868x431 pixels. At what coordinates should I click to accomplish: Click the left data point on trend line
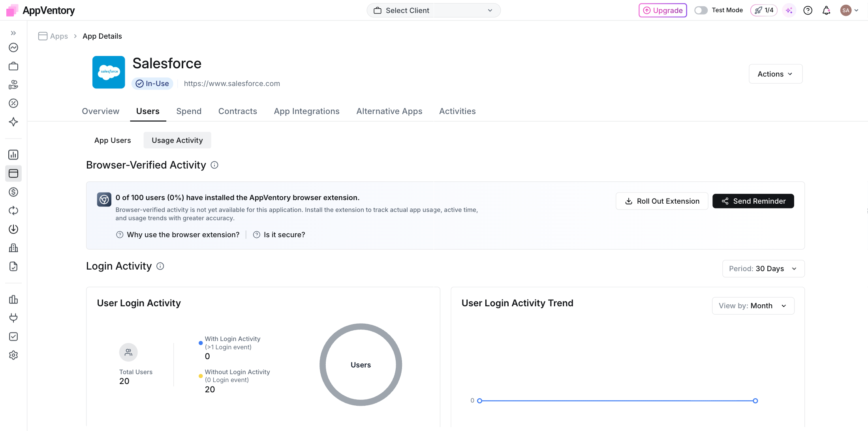click(x=480, y=401)
